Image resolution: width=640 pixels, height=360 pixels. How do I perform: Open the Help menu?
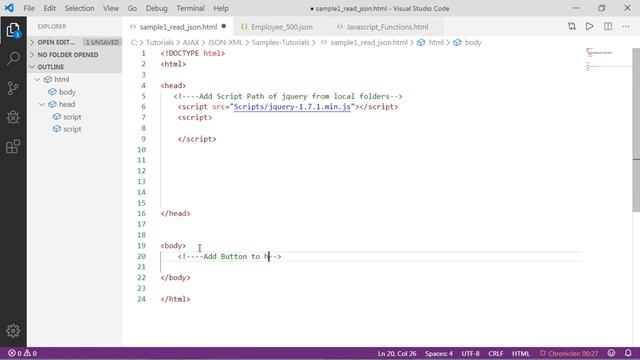coord(221,8)
